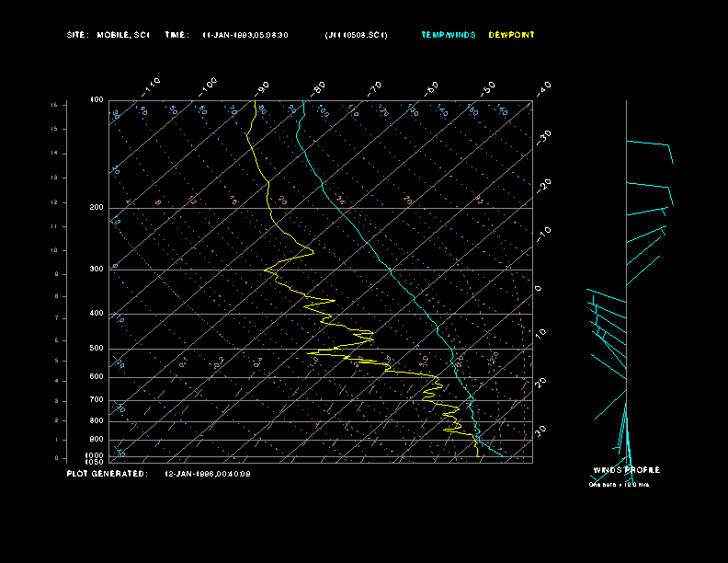Click the 12 km tick on altitude scale

click(54, 202)
